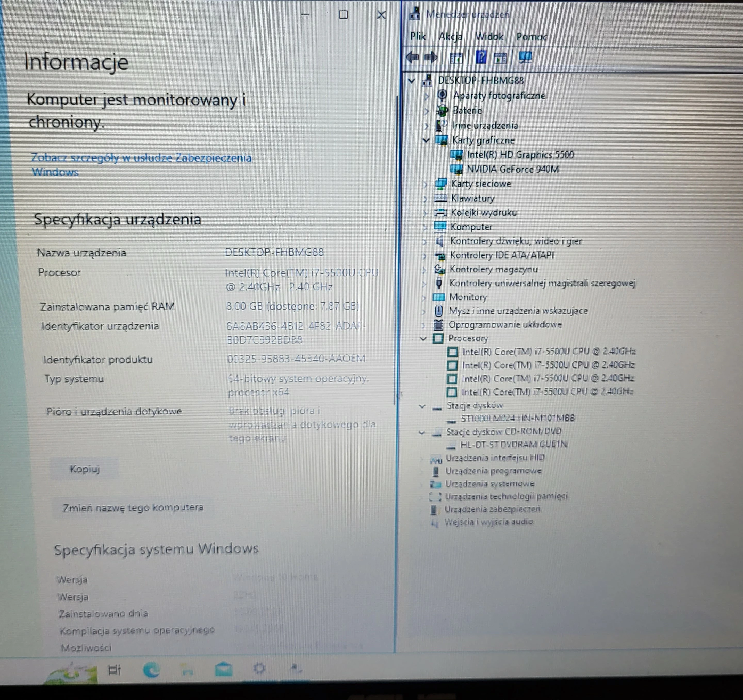Screen dimensions: 743x700
Task: Click the Monitory category icon
Action: [439, 297]
